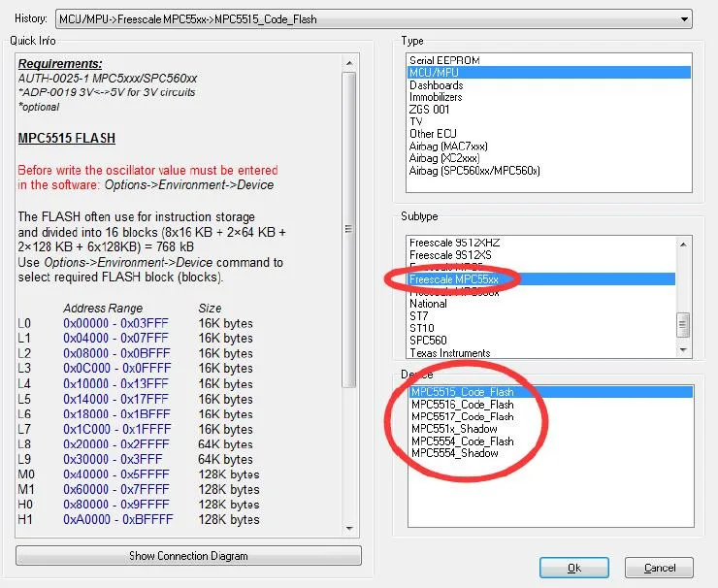Select ST10 subtype
718x588 pixels.
pyautogui.click(x=421, y=328)
